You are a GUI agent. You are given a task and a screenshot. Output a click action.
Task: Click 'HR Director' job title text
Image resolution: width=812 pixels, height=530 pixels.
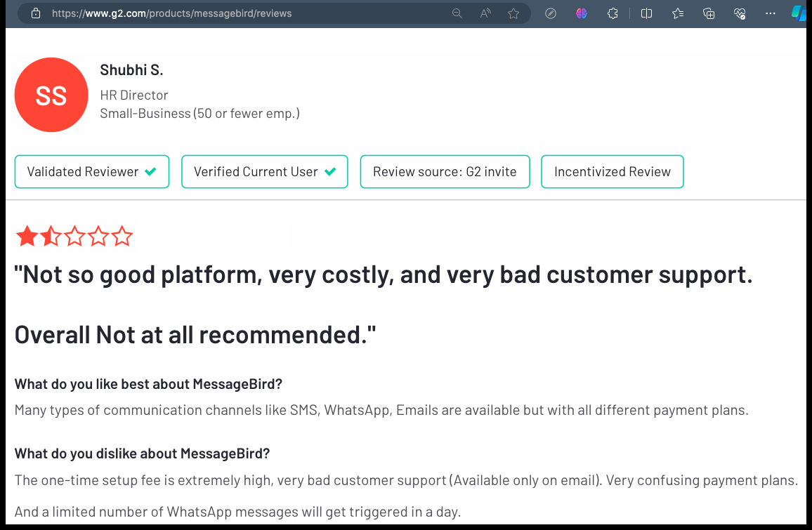tap(133, 95)
